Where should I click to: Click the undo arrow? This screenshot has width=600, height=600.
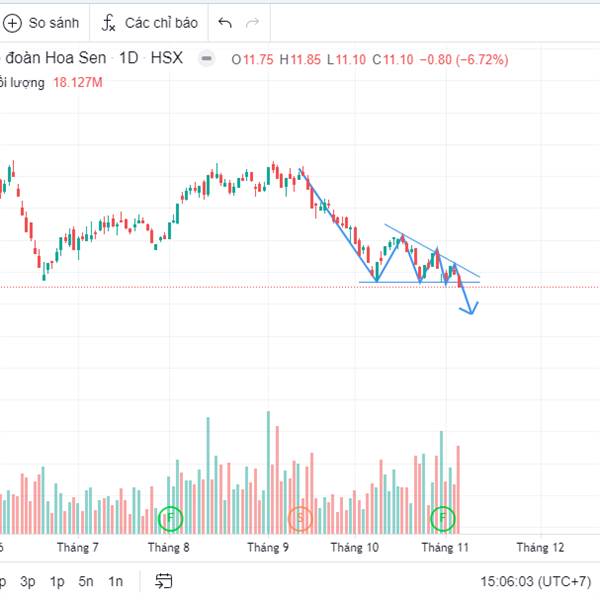tap(225, 21)
